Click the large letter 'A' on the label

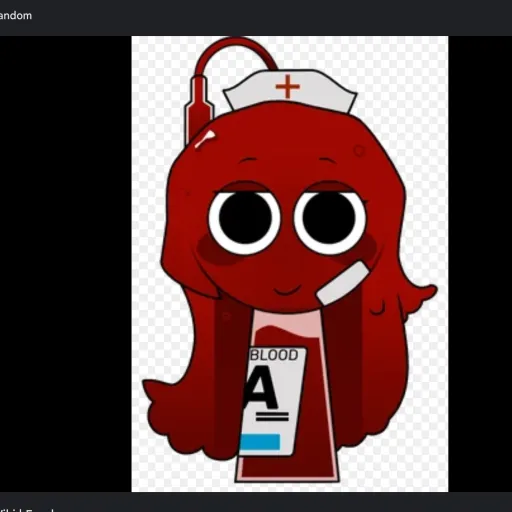pyautogui.click(x=260, y=388)
